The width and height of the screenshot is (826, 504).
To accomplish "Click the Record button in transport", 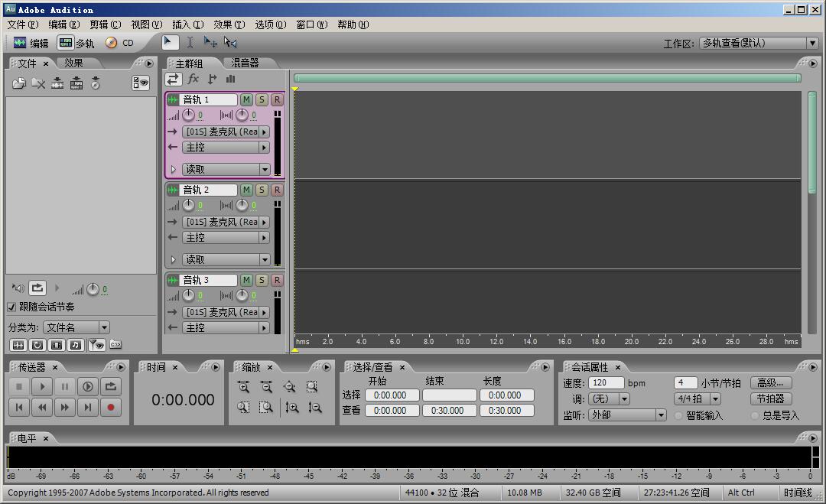I will tap(111, 407).
